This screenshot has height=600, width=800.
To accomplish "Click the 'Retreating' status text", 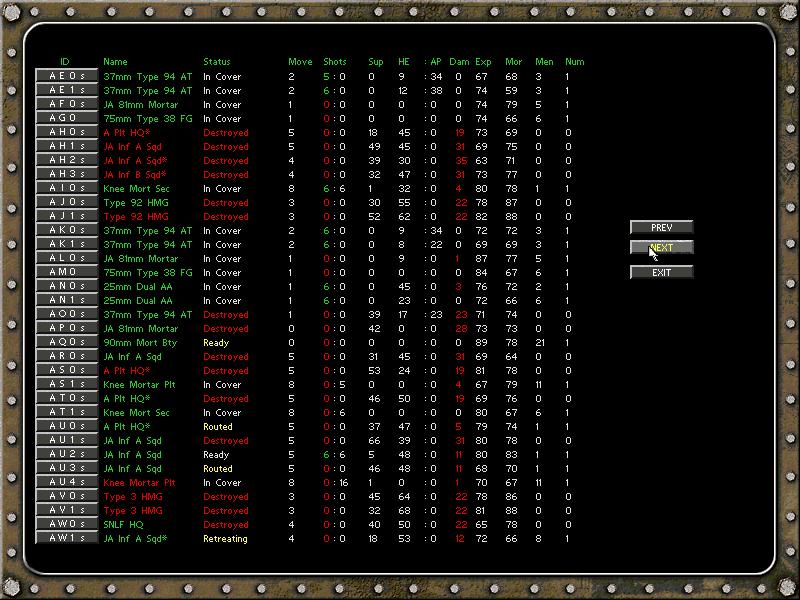I will (225, 539).
